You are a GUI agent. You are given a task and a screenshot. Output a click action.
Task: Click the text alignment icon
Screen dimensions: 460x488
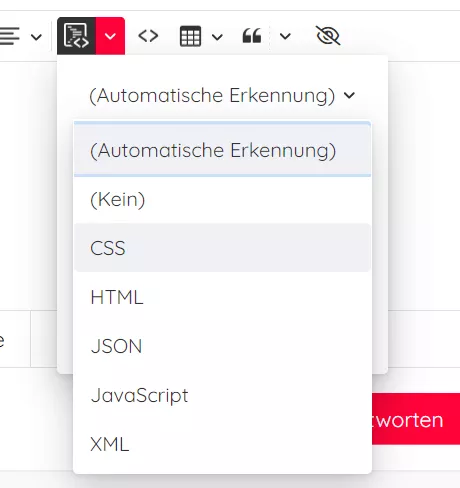point(10,36)
